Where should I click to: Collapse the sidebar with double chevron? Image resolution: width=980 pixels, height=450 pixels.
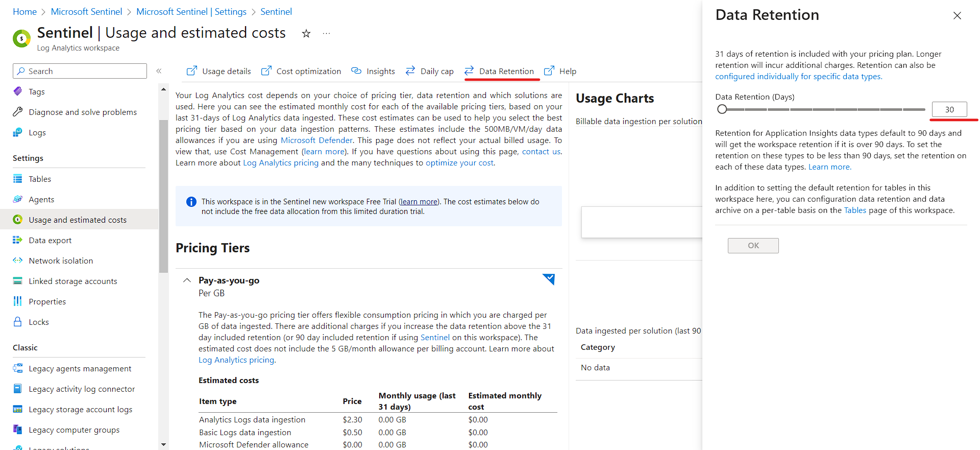159,71
